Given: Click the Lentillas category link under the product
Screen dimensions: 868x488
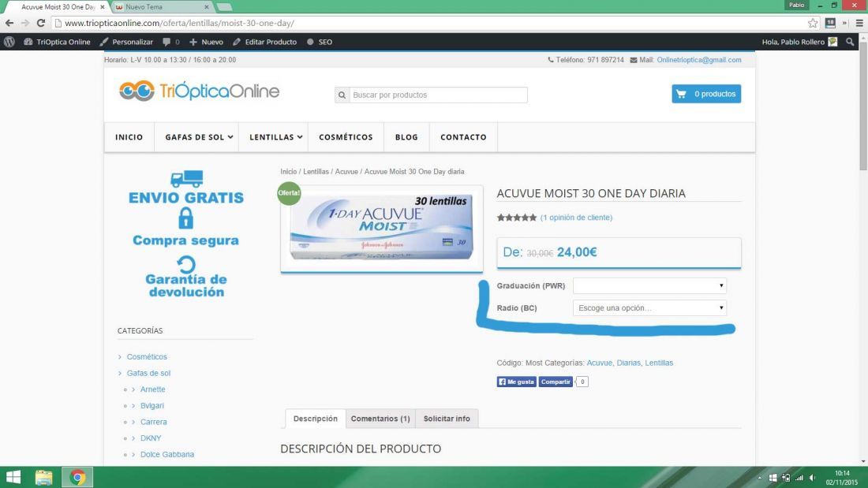Looking at the screenshot, I should (x=659, y=363).
